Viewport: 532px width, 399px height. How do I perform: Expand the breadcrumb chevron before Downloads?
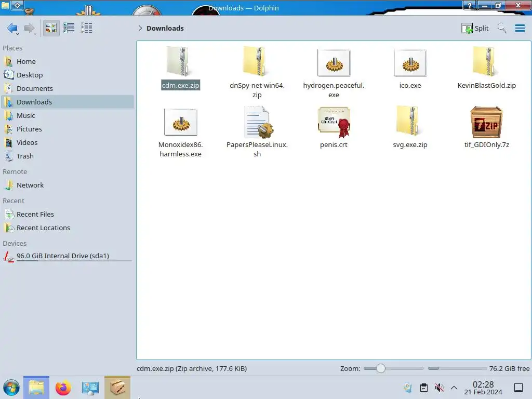coord(140,28)
